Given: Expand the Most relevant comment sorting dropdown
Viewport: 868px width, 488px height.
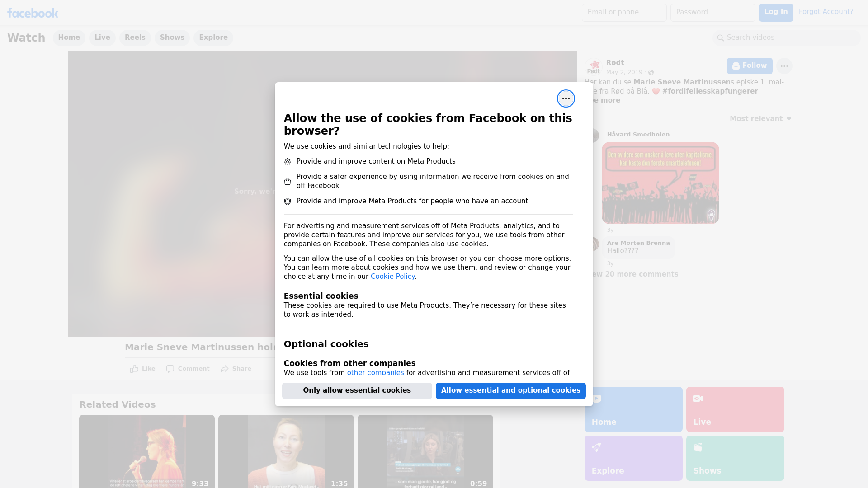Looking at the screenshot, I should tap(760, 119).
